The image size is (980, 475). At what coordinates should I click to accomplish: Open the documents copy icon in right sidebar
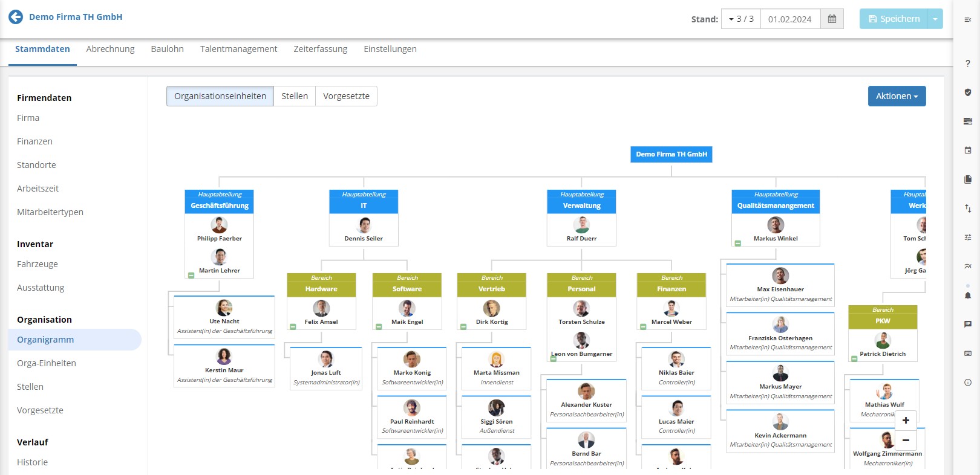point(968,179)
